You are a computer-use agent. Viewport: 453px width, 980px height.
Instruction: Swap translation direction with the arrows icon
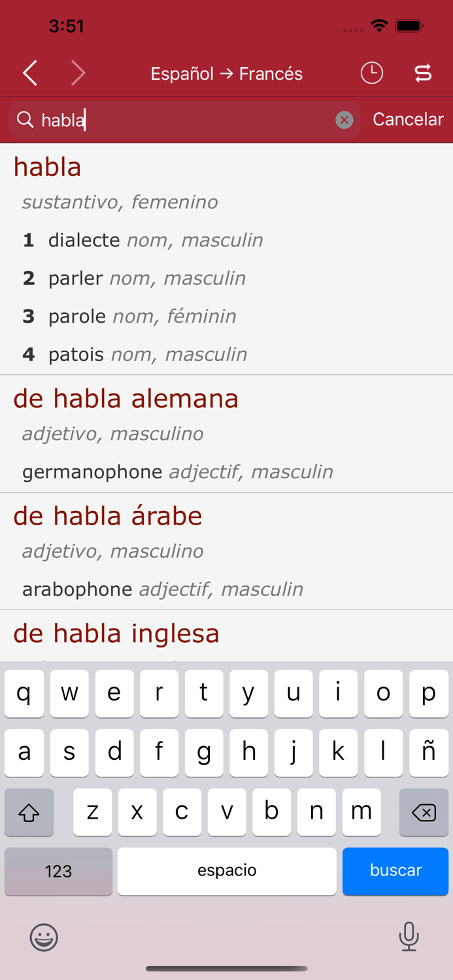click(x=424, y=73)
